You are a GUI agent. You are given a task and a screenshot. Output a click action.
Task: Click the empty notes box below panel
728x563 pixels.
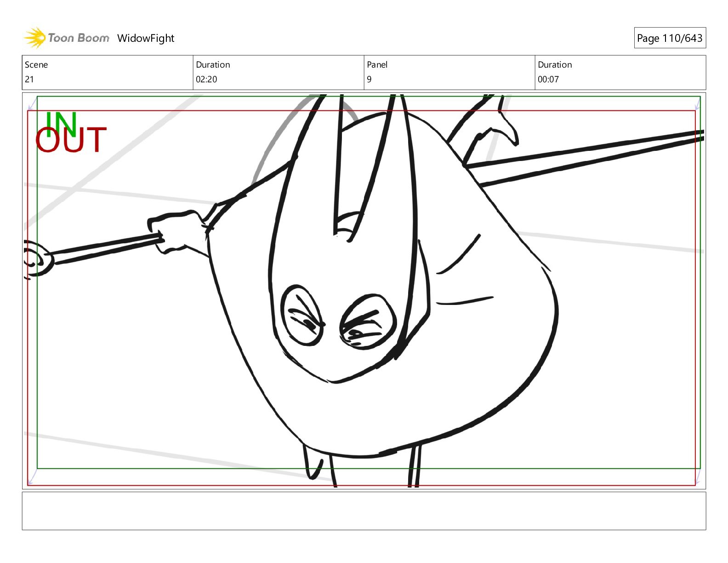point(364,511)
